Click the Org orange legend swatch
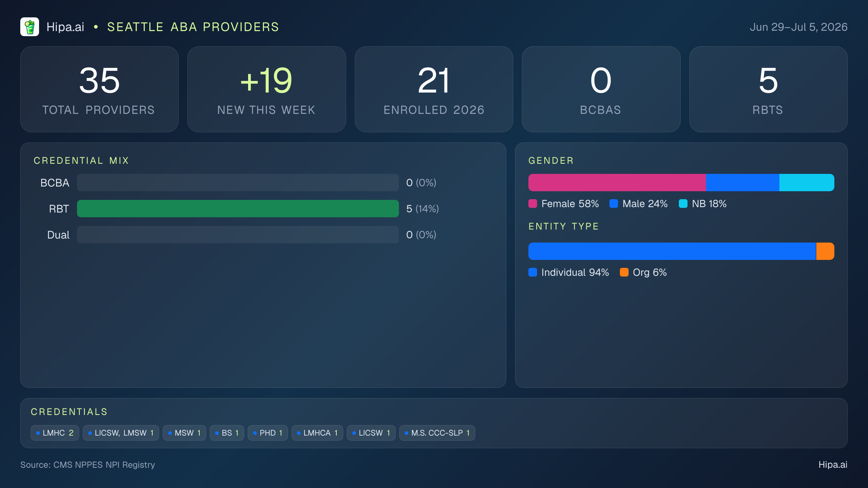 click(624, 272)
